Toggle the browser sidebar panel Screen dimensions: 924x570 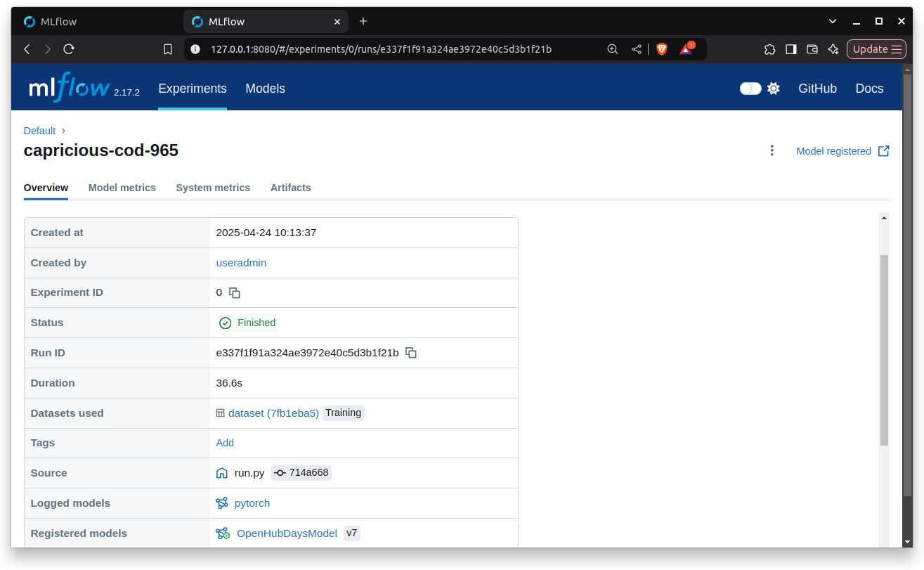[x=791, y=49]
